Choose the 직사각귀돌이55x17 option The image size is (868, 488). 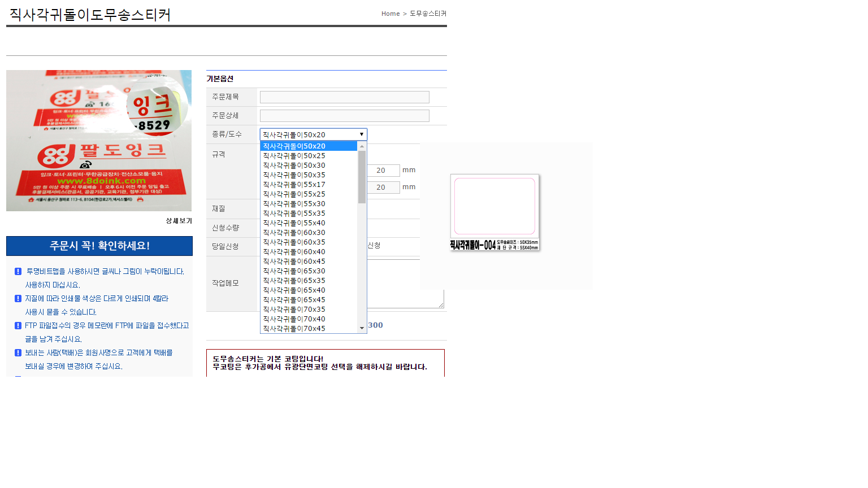point(294,185)
